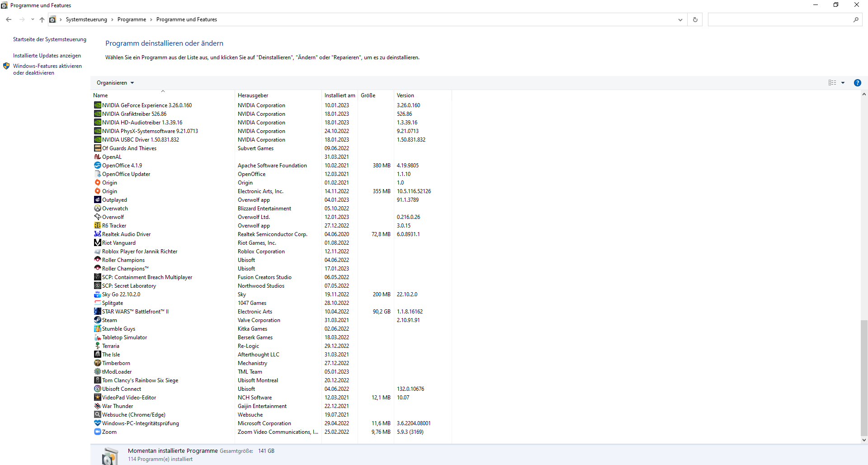Open help with the blue question mark
This screenshot has height=465, width=868.
[857, 83]
